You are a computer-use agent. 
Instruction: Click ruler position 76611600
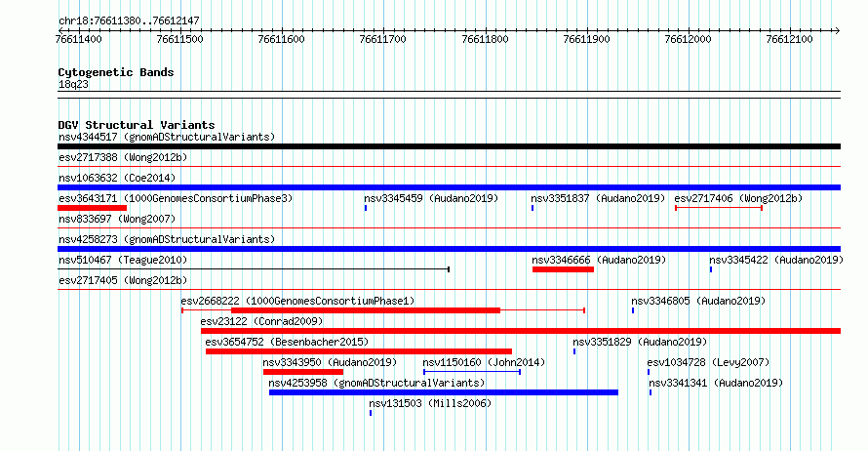[x=281, y=39]
